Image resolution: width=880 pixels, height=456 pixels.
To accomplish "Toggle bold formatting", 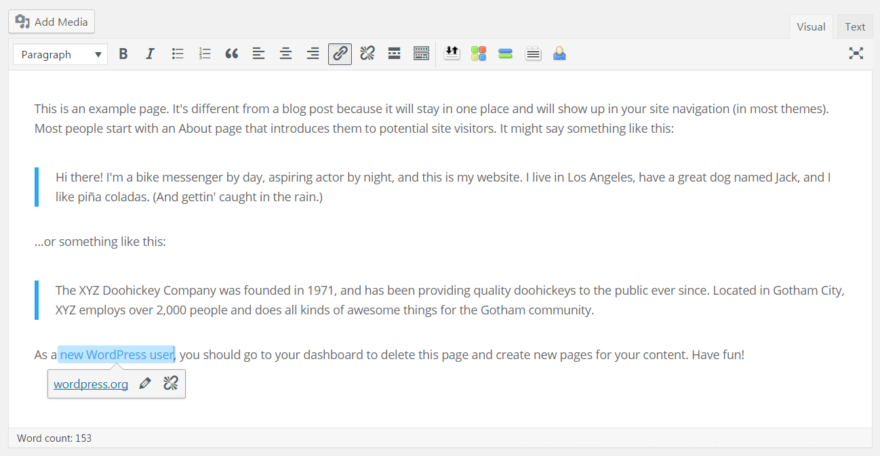I will click(x=123, y=54).
